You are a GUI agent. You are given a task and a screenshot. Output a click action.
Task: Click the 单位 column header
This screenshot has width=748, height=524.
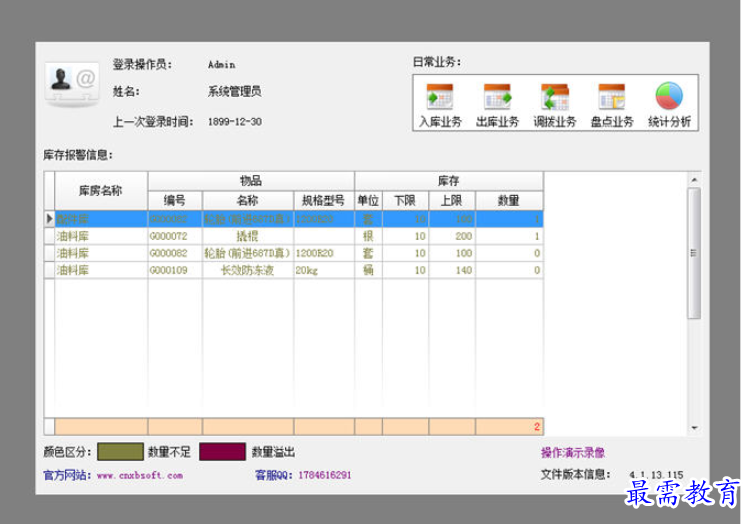click(x=368, y=200)
